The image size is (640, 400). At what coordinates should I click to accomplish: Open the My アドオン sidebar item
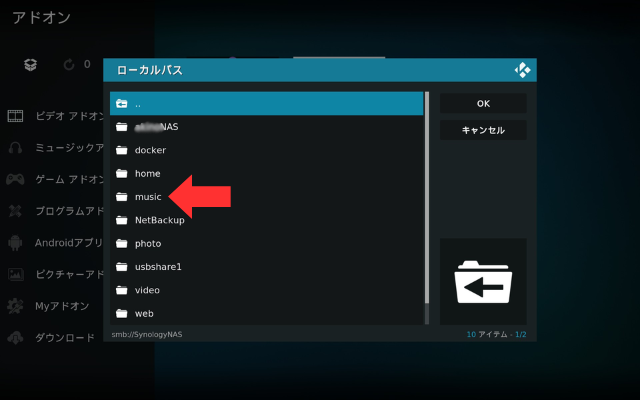[x=60, y=306]
